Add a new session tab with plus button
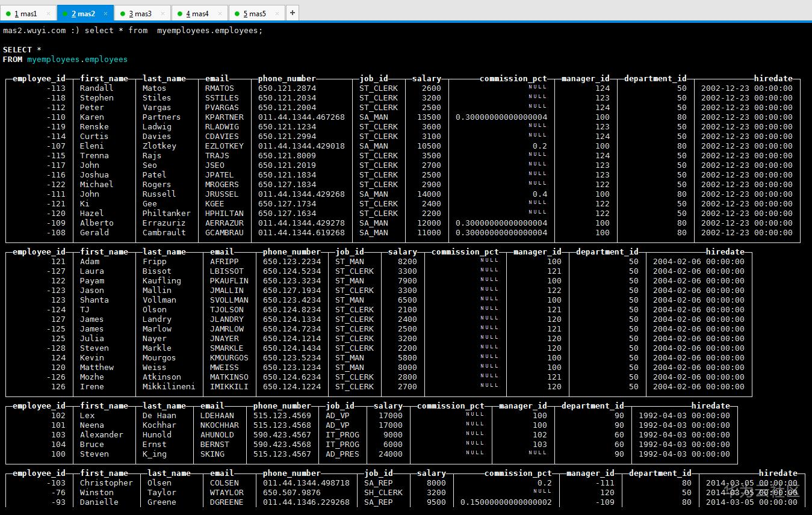Image resolution: width=812 pixels, height=515 pixels. point(292,13)
